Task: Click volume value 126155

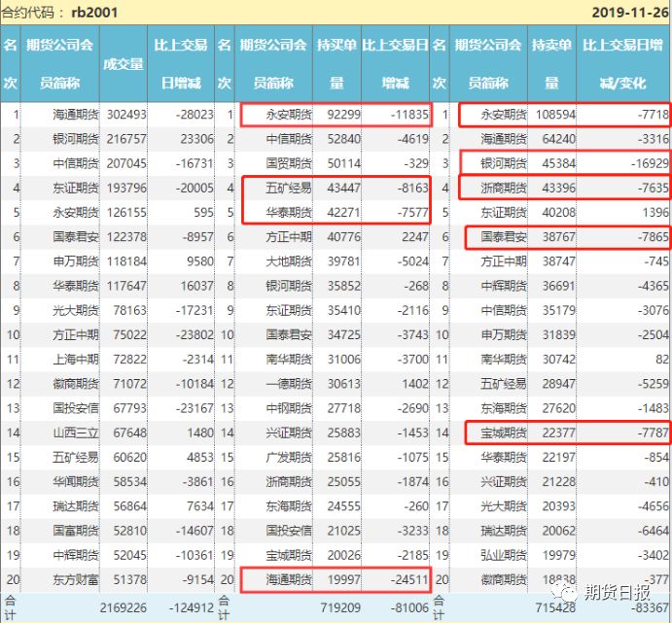Action: 126,212
